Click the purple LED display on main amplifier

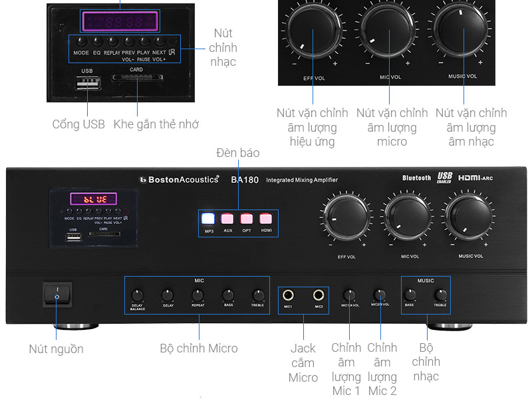click(x=94, y=199)
